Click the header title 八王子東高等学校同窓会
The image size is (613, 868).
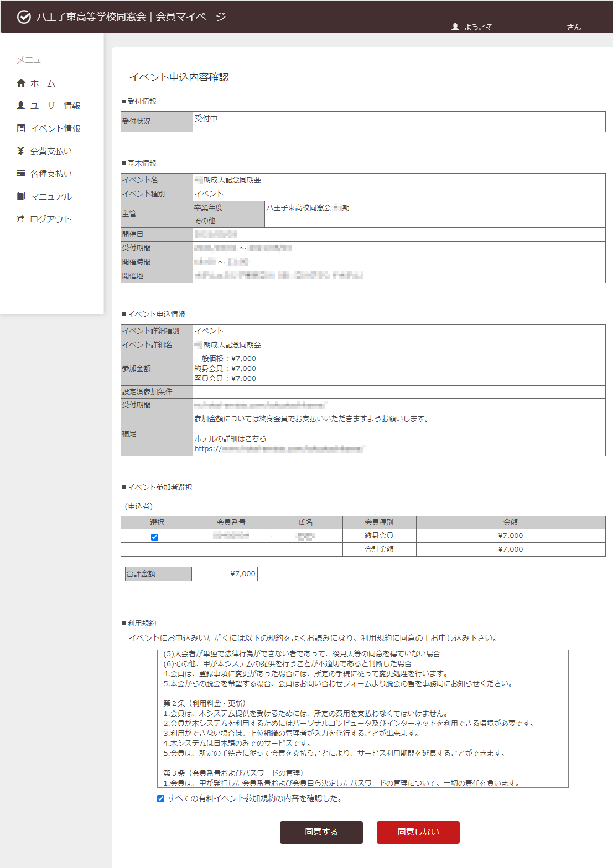(x=91, y=17)
